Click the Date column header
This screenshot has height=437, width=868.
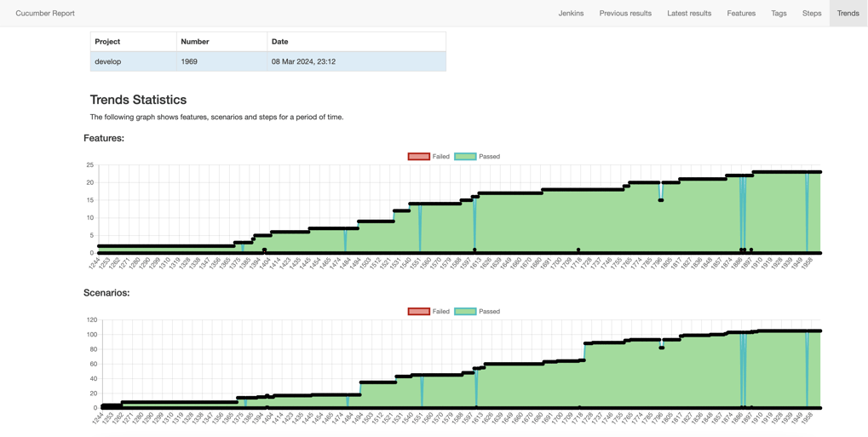357,42
